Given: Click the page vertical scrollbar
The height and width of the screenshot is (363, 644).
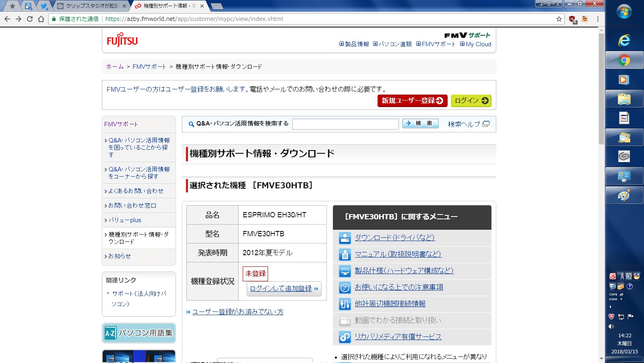Looking at the screenshot, I should click(x=601, y=89).
